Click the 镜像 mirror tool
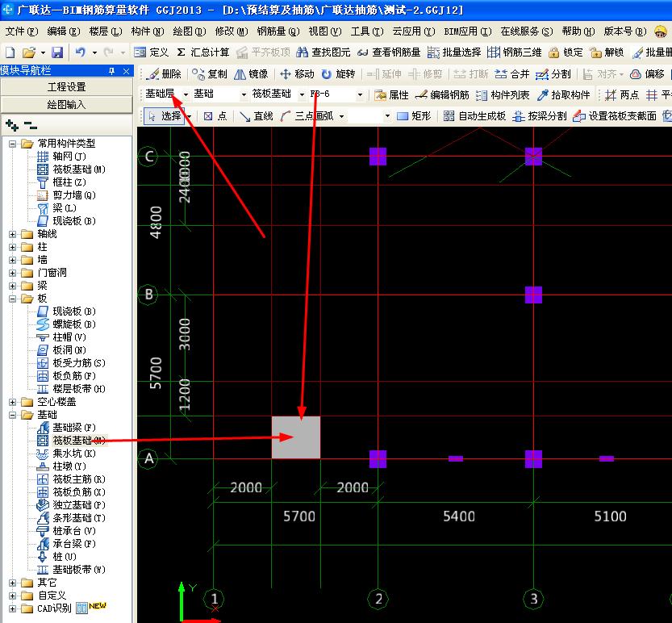This screenshot has width=672, height=623. (x=251, y=74)
